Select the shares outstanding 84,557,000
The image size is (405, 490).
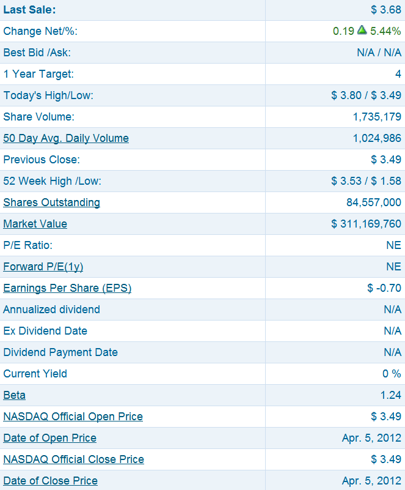click(374, 203)
